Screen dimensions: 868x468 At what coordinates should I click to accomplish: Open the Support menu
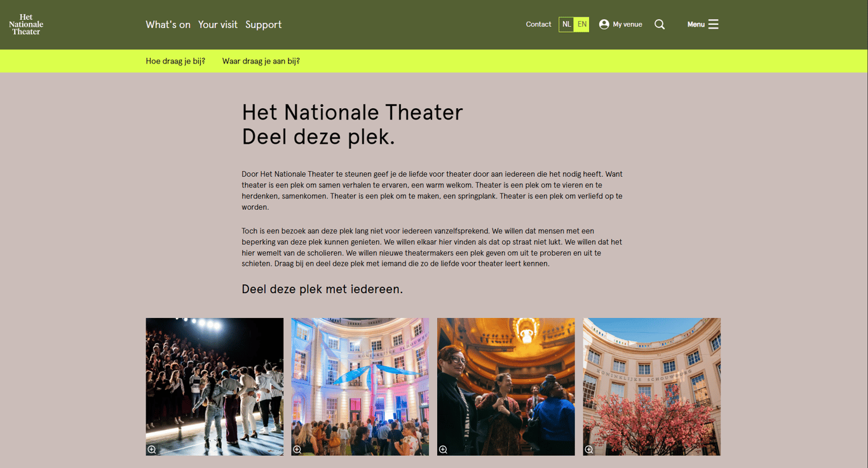click(263, 24)
